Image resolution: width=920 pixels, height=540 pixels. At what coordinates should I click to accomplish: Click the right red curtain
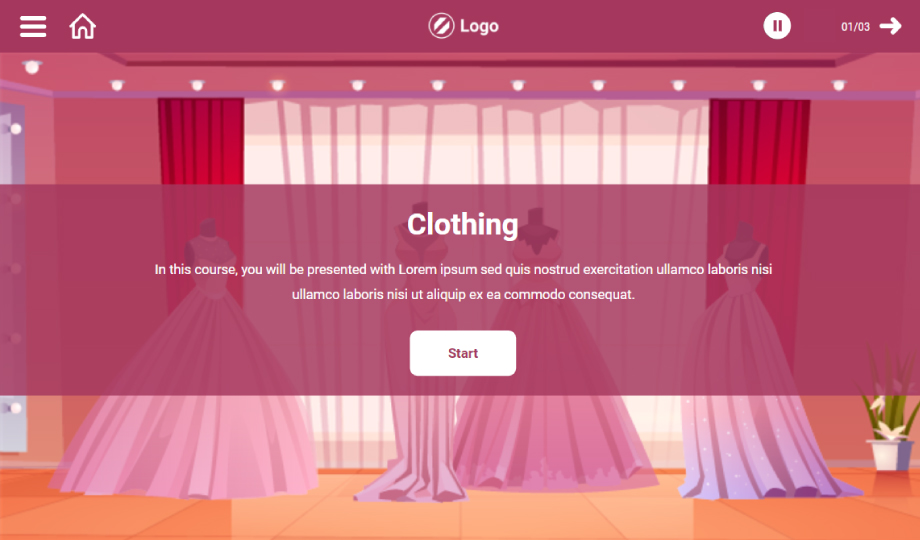[759, 141]
